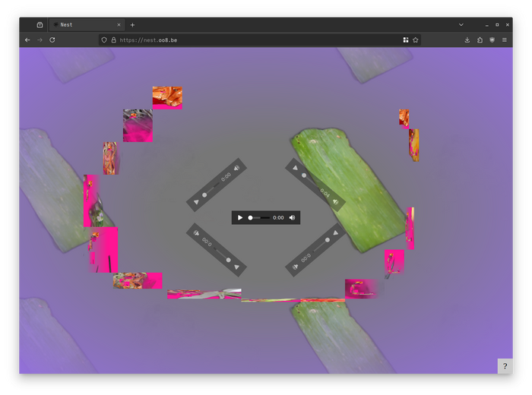Viewport: 532px width, 395px height.
Task: Open the grey and pink tile below the orange one
Action: click(138, 125)
